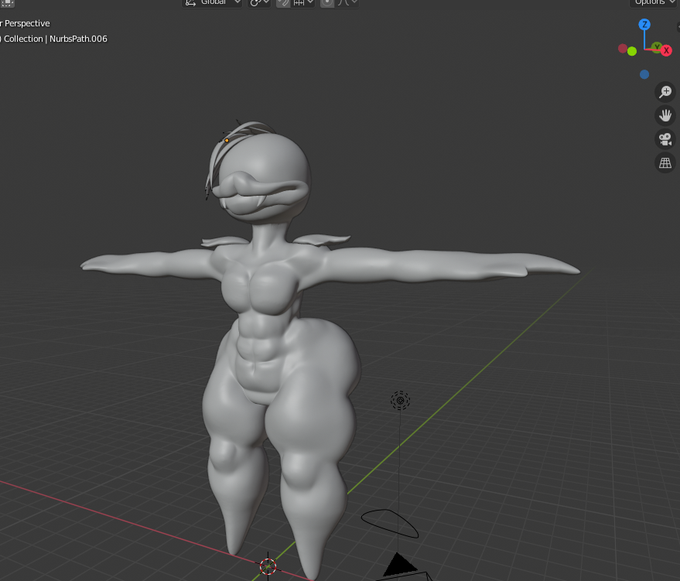The height and width of the screenshot is (581, 680).
Task: Toggle the camera view icon
Action: point(665,139)
